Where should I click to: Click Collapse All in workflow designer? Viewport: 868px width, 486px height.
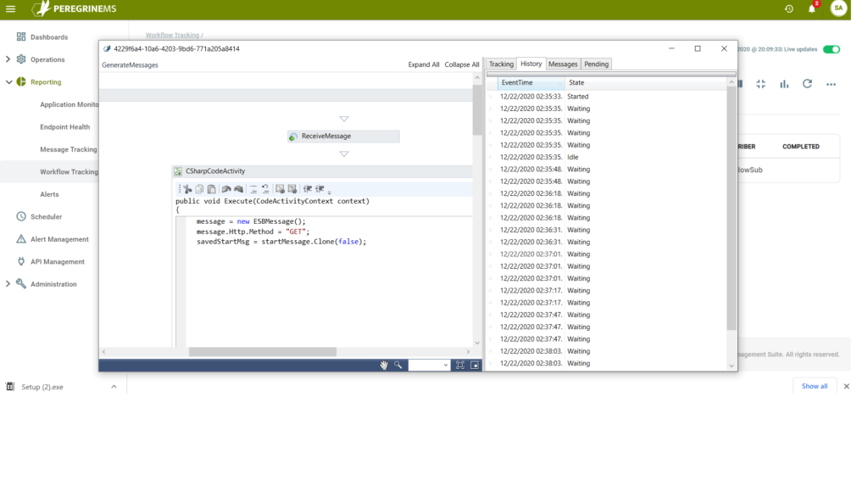(462, 64)
